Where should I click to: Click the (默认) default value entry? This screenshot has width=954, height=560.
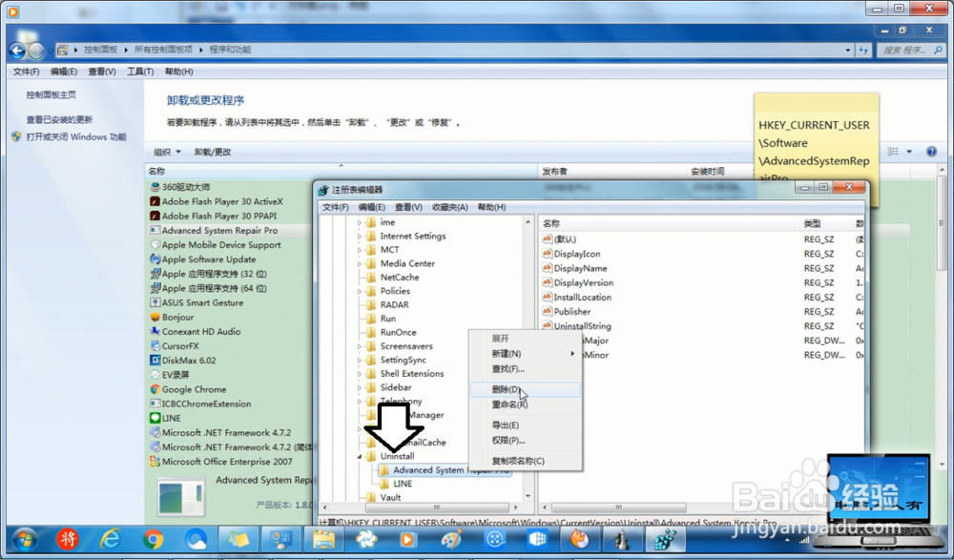coord(565,239)
